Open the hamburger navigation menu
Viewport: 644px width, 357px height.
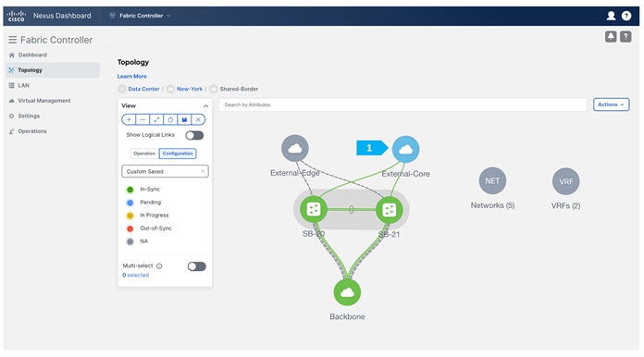tap(13, 40)
